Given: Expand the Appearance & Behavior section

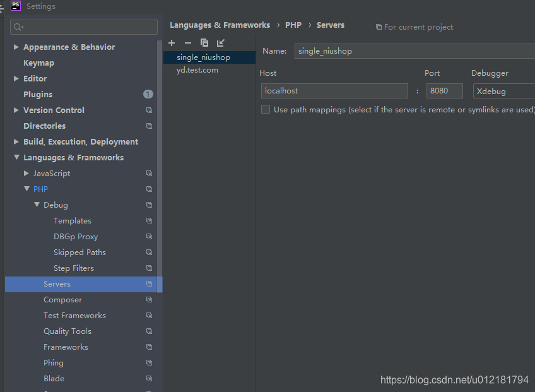Looking at the screenshot, I should pos(15,47).
